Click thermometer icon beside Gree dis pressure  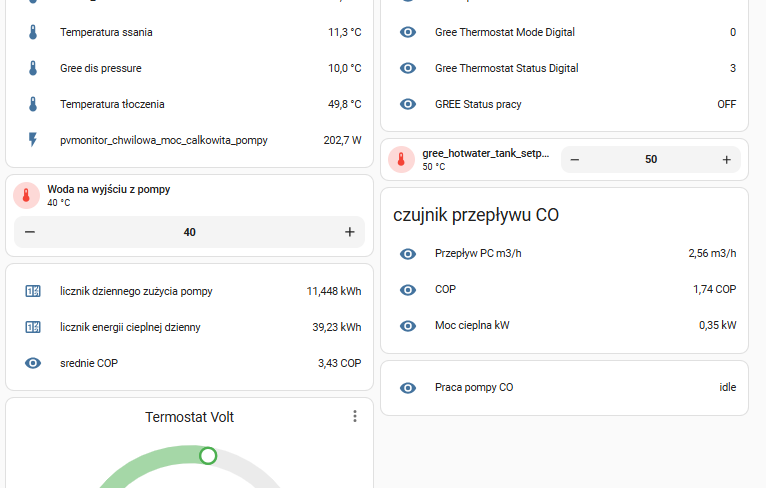33,68
